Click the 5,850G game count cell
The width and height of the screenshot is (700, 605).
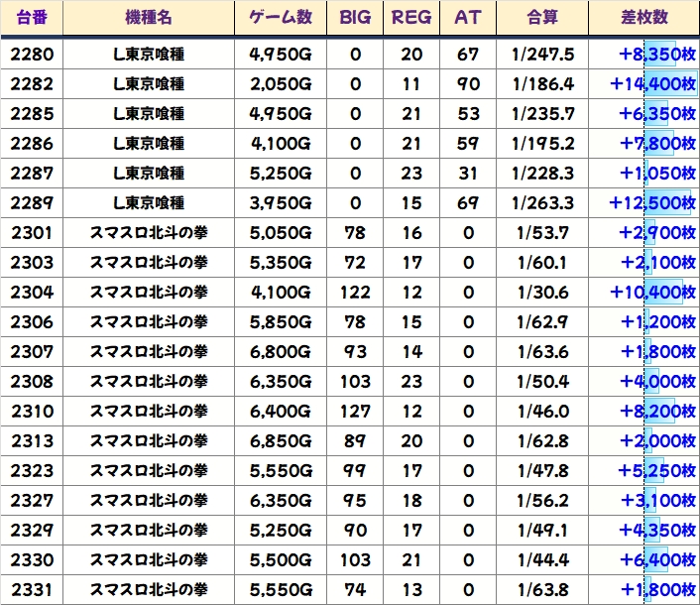[x=281, y=322]
